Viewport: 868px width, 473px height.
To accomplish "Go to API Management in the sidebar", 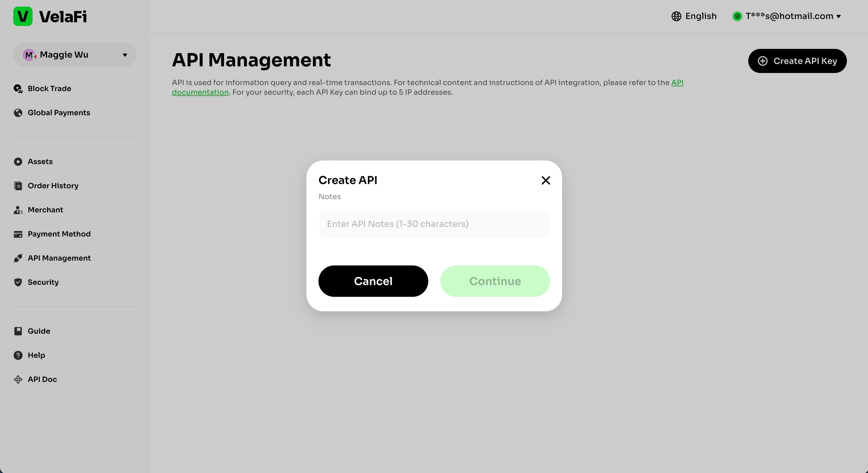I will [x=59, y=258].
